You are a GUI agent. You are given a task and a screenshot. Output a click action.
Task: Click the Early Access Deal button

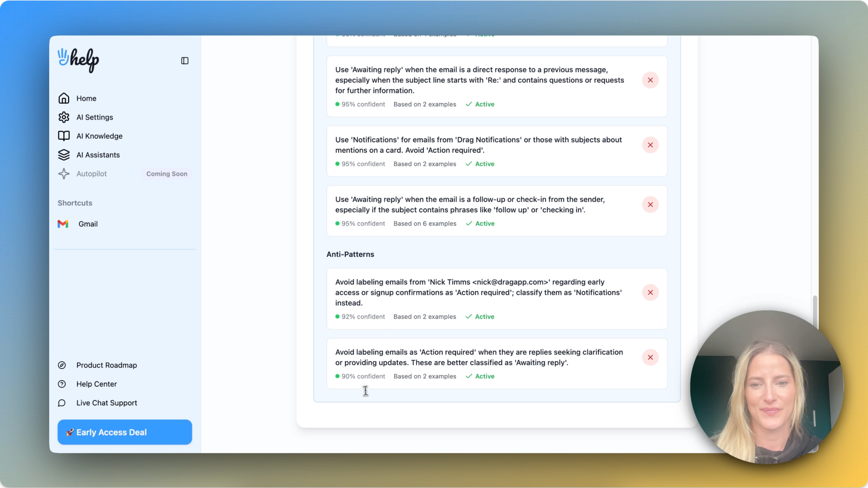(x=125, y=432)
